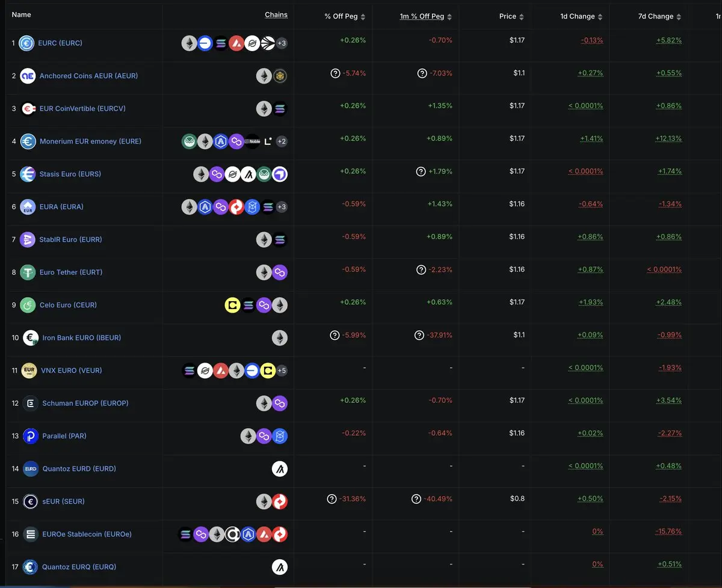Click the EURC token logo icon
The image size is (722, 588).
pos(26,43)
